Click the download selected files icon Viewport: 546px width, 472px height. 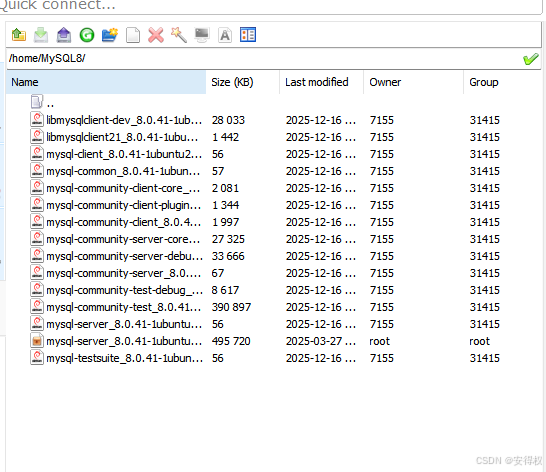pos(41,35)
